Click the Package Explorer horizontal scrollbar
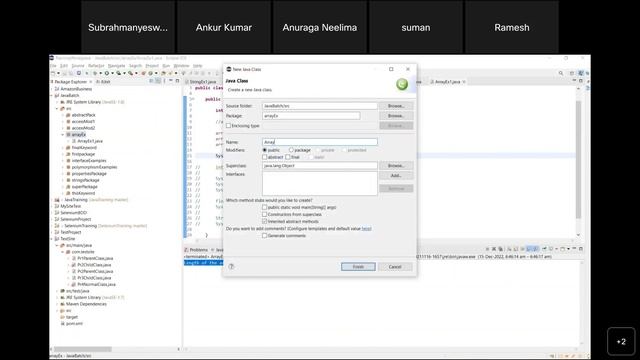Viewport: 640px width, 360px height. [x=83, y=349]
